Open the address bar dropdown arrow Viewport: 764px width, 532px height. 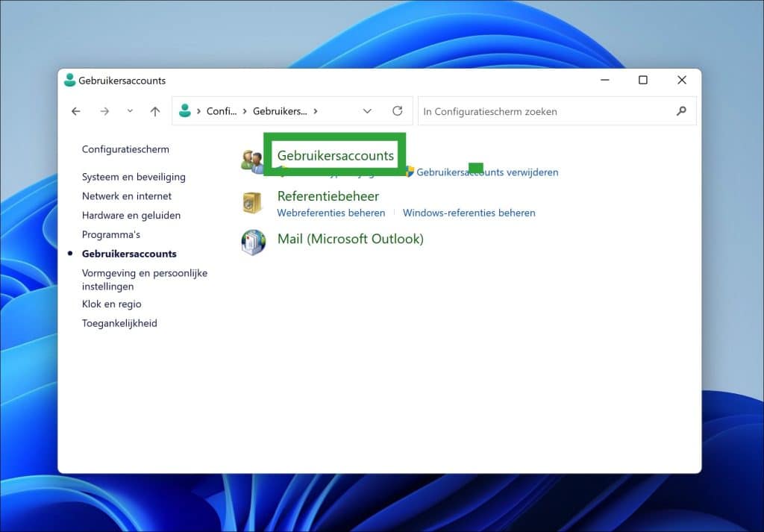367,110
